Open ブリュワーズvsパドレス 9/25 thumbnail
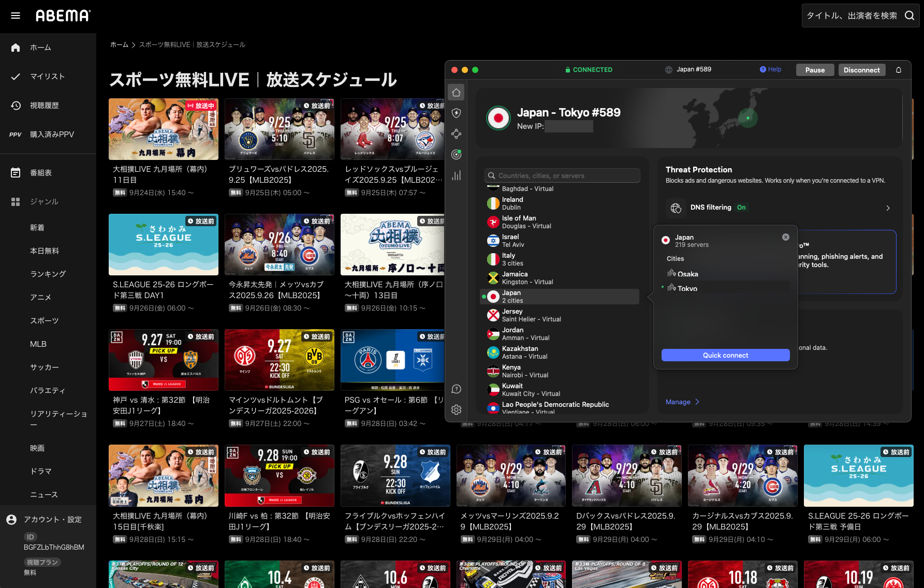This screenshot has width=924, height=588. pyautogui.click(x=280, y=129)
